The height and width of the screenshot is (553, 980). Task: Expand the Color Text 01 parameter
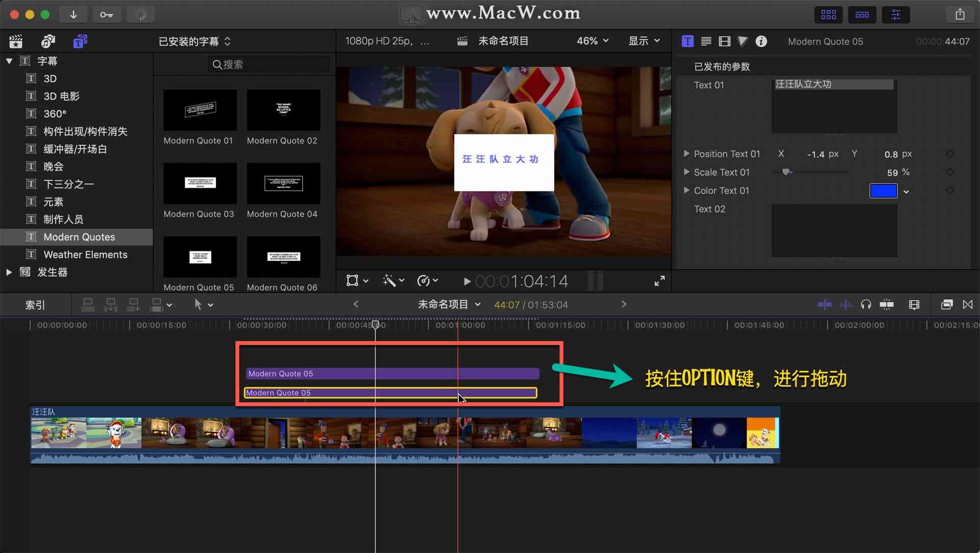687,190
